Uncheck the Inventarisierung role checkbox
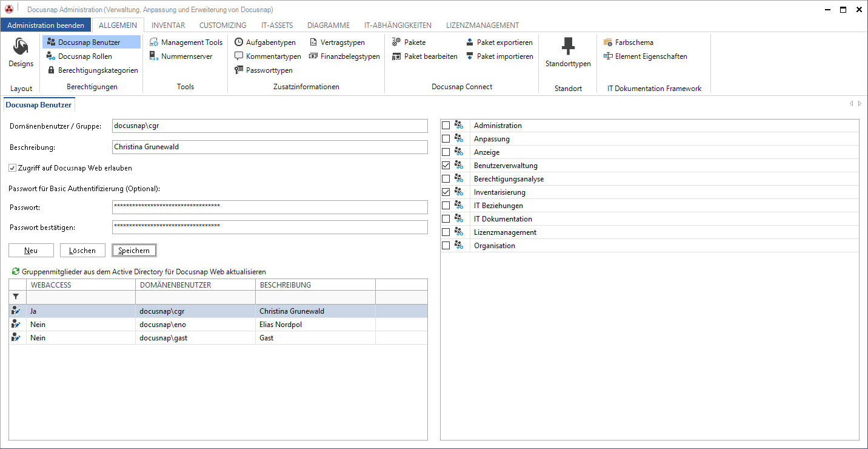This screenshot has height=449, width=868. [x=446, y=192]
